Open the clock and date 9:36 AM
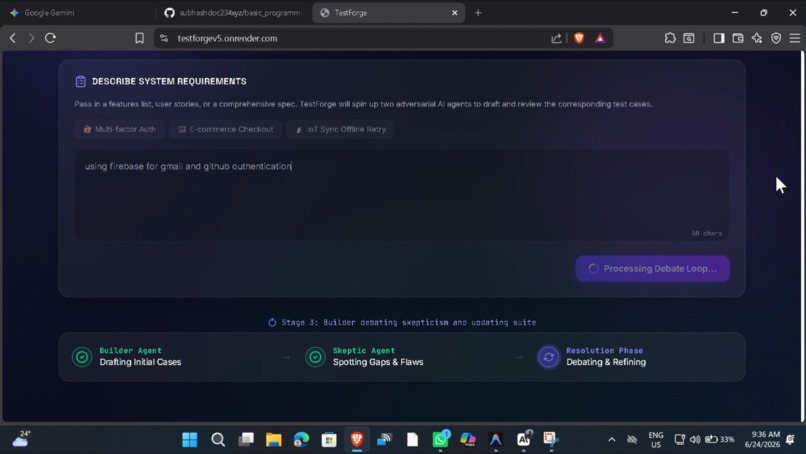The width and height of the screenshot is (806, 454). 762,440
